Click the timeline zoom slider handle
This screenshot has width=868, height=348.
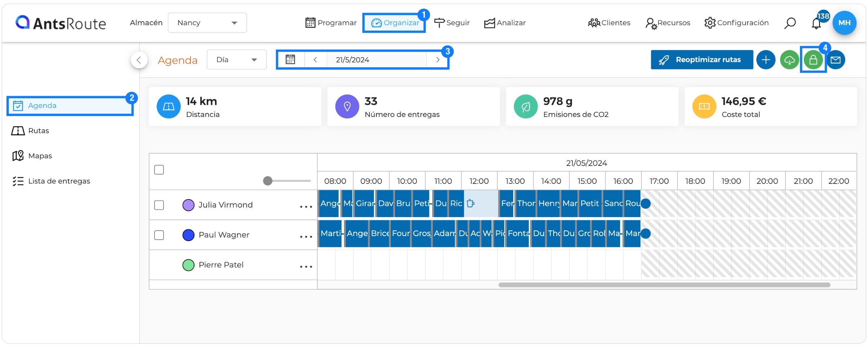(x=268, y=181)
